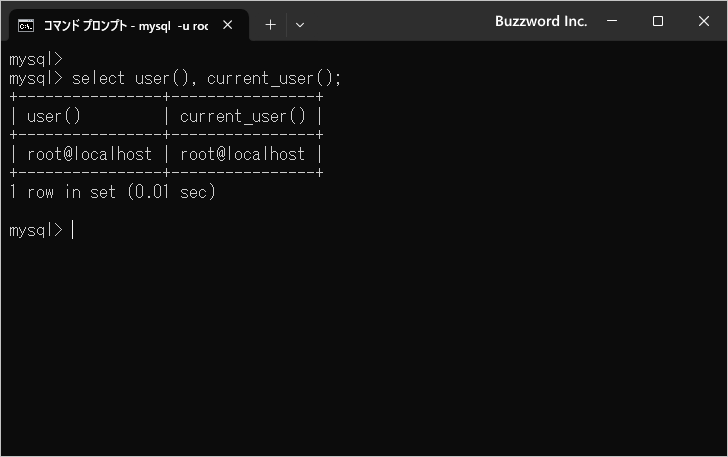This screenshot has width=728, height=457.
Task: Click the 1 row in set (0.01 sec) line
Action: [112, 192]
